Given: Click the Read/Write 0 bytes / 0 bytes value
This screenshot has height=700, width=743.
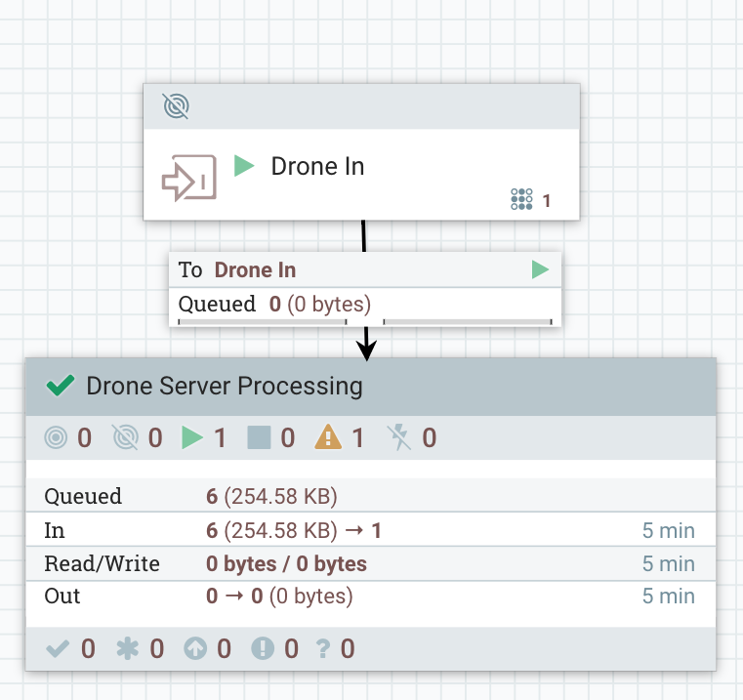Looking at the screenshot, I should coord(286,564).
